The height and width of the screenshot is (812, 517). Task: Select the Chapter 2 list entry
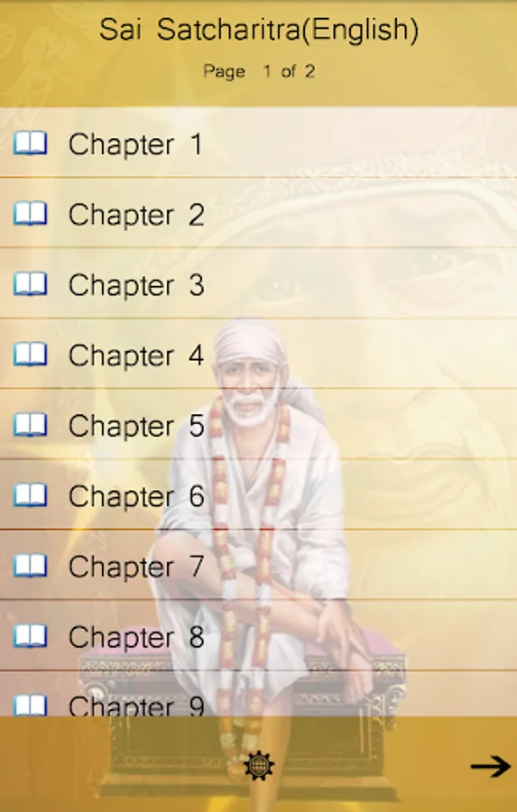click(258, 213)
